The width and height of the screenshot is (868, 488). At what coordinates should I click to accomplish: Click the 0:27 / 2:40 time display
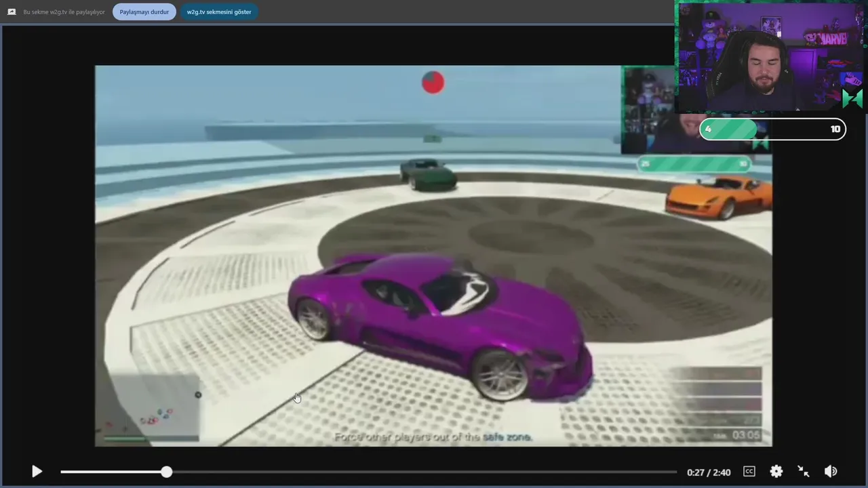coord(709,472)
